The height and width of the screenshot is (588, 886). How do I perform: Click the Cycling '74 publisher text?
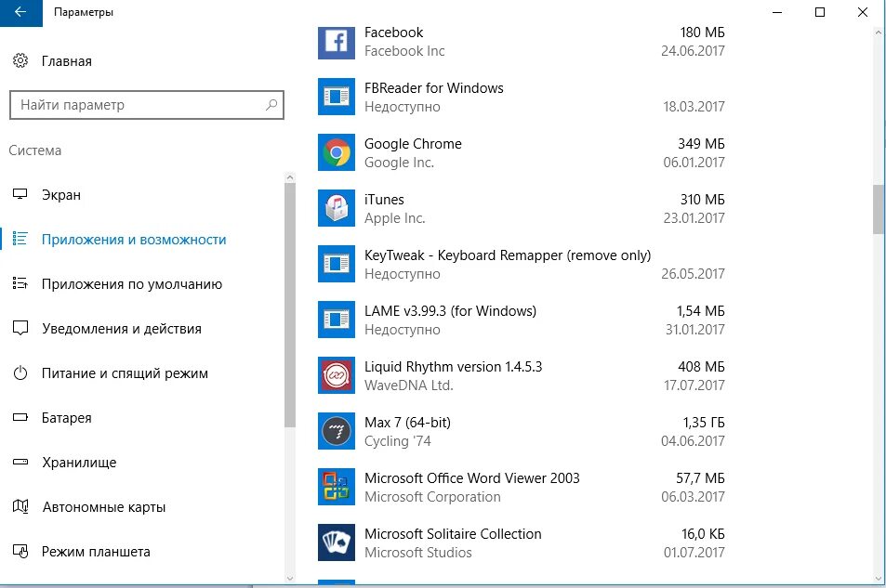point(397,441)
